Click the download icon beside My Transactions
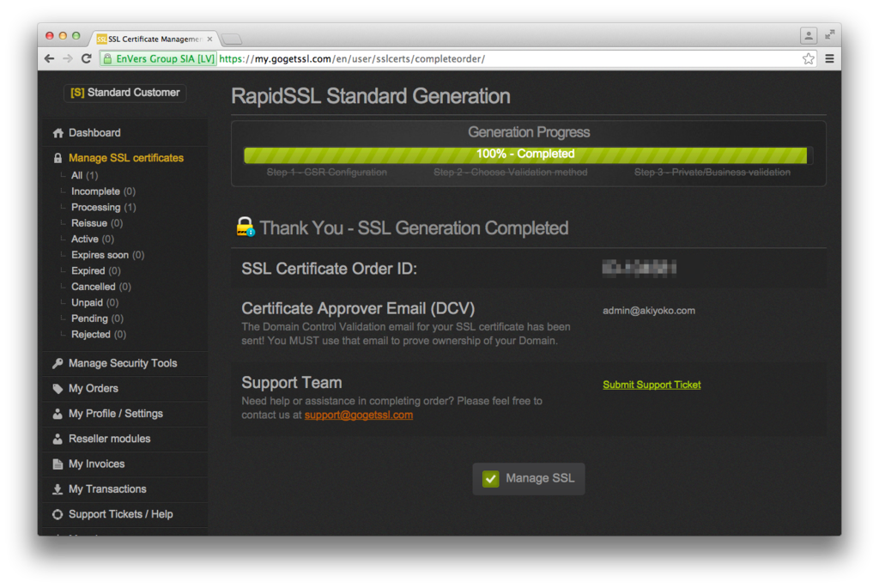The image size is (879, 588). pyautogui.click(x=58, y=489)
